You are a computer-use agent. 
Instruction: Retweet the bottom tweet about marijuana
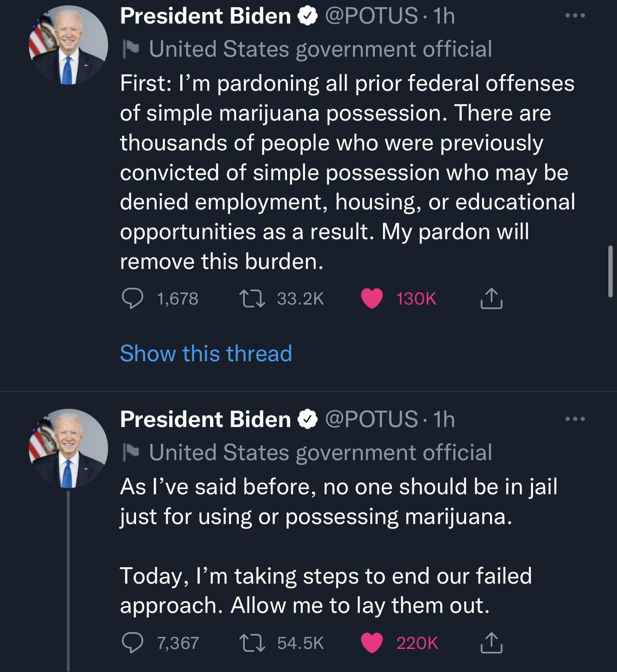(x=251, y=642)
